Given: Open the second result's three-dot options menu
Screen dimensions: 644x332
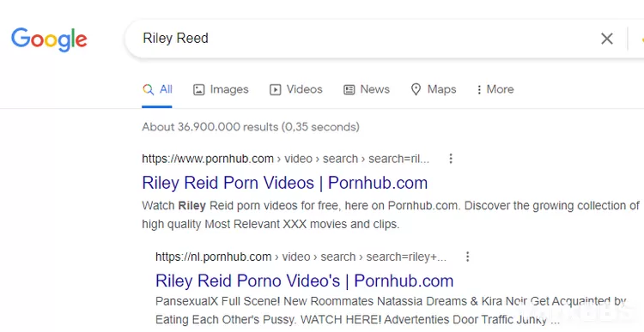Looking at the screenshot, I should [467, 257].
